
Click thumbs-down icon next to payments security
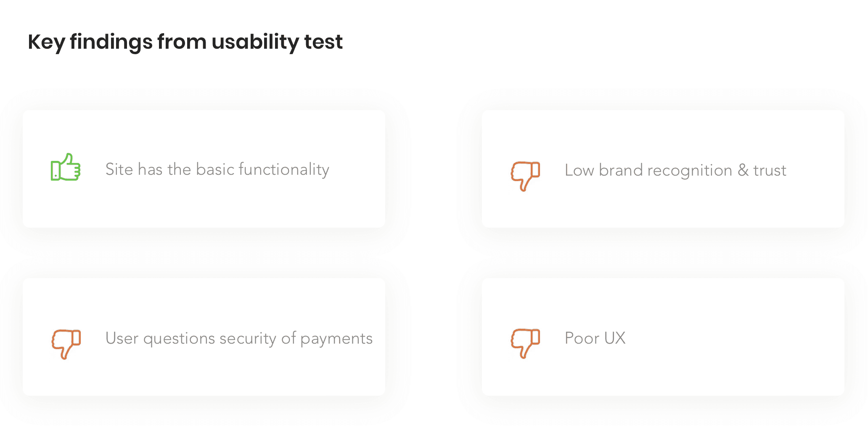click(66, 344)
